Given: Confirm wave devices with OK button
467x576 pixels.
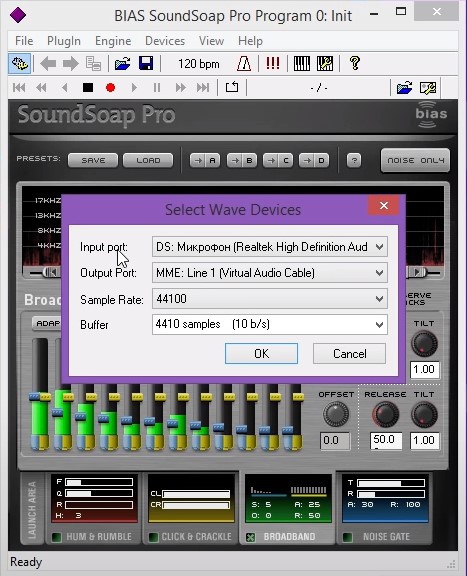Looking at the screenshot, I should tap(261, 354).
